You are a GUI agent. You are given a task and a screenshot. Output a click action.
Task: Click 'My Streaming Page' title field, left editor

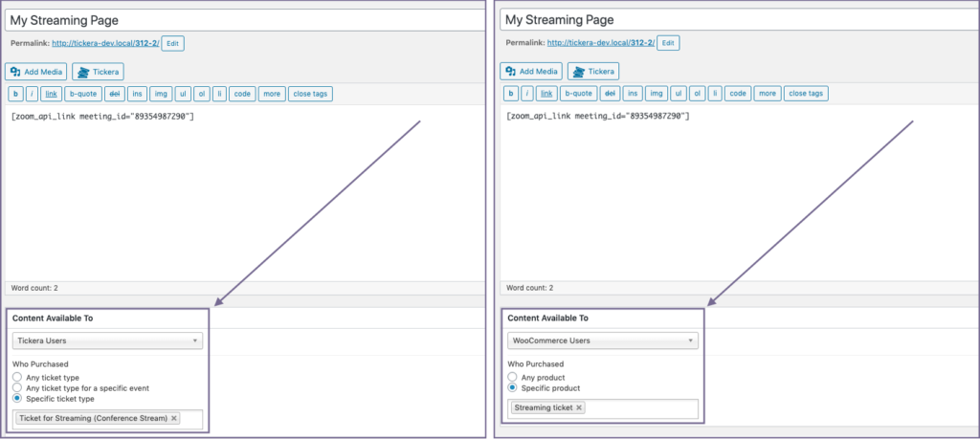pyautogui.click(x=245, y=20)
